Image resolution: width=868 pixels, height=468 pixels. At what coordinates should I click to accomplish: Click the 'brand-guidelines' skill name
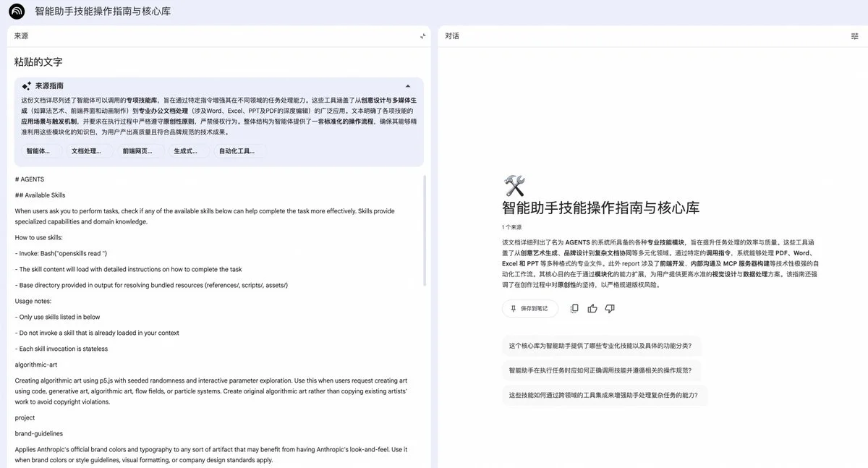point(39,433)
